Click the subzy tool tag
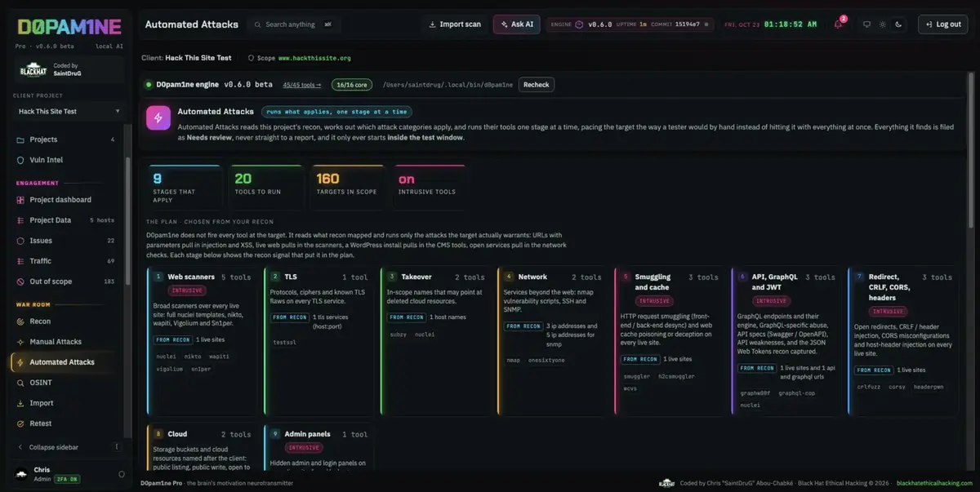This screenshot has width=980, height=492. (x=398, y=334)
